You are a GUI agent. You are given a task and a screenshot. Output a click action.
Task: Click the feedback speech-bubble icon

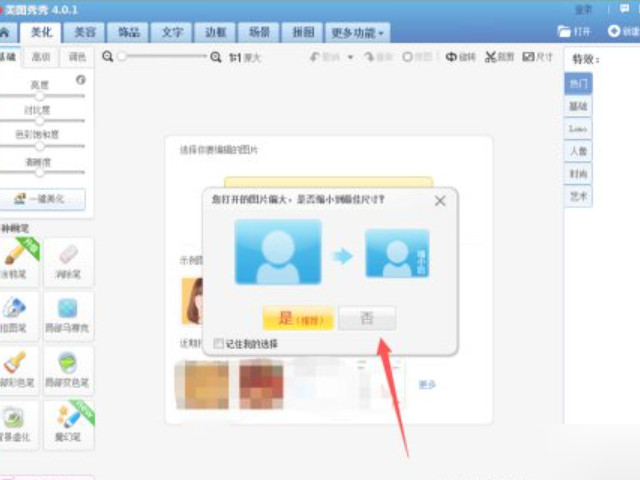[624, 9]
